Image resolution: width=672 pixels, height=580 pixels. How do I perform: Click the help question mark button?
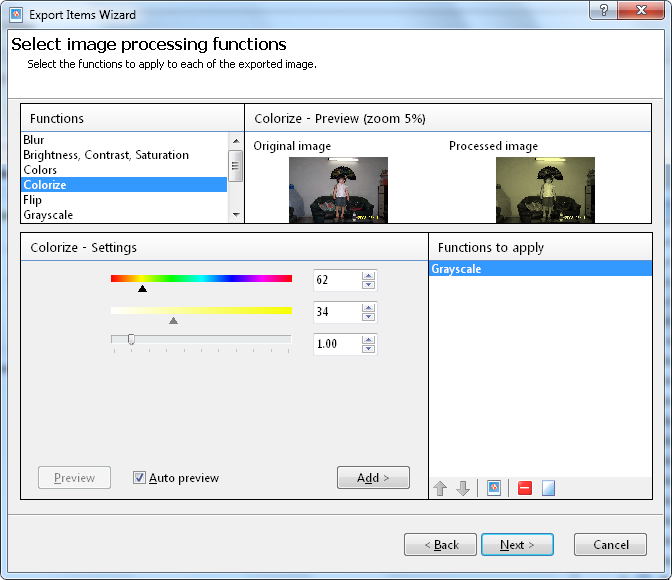point(602,12)
